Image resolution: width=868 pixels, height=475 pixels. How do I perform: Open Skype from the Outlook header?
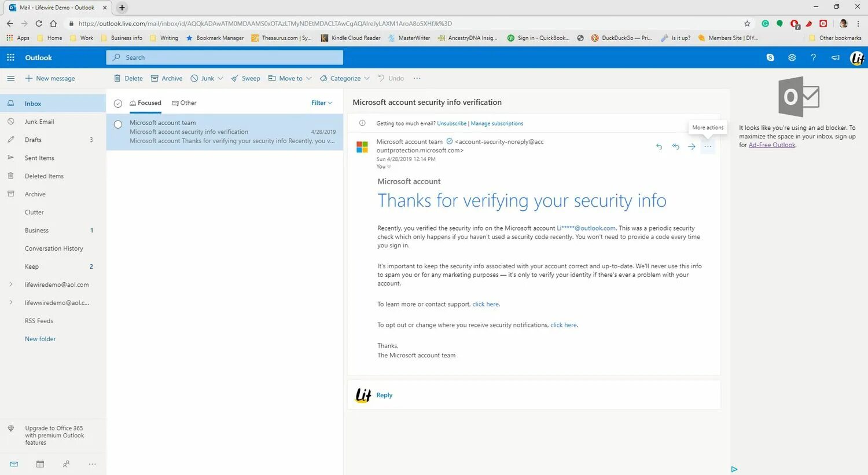(x=770, y=57)
